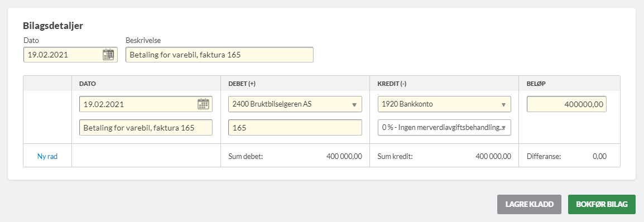
Task: Click the row date field inside the DATO column
Action: [146, 104]
